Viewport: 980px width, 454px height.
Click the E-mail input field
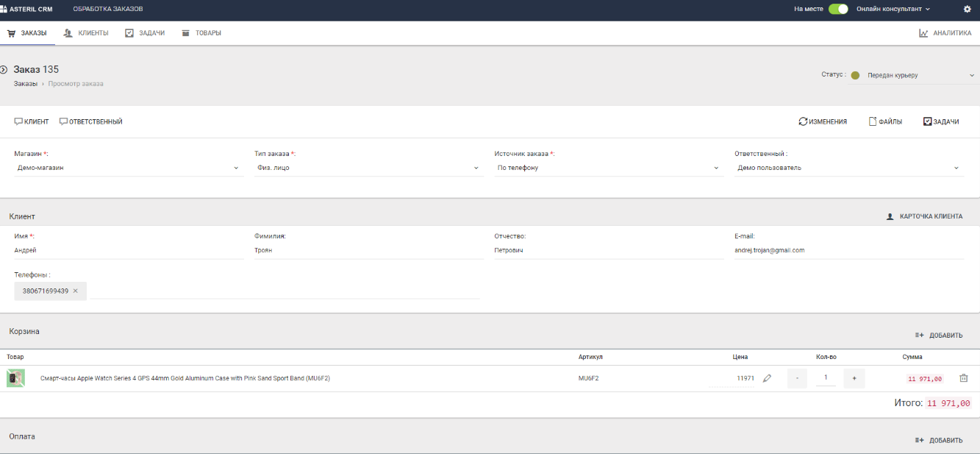point(849,250)
